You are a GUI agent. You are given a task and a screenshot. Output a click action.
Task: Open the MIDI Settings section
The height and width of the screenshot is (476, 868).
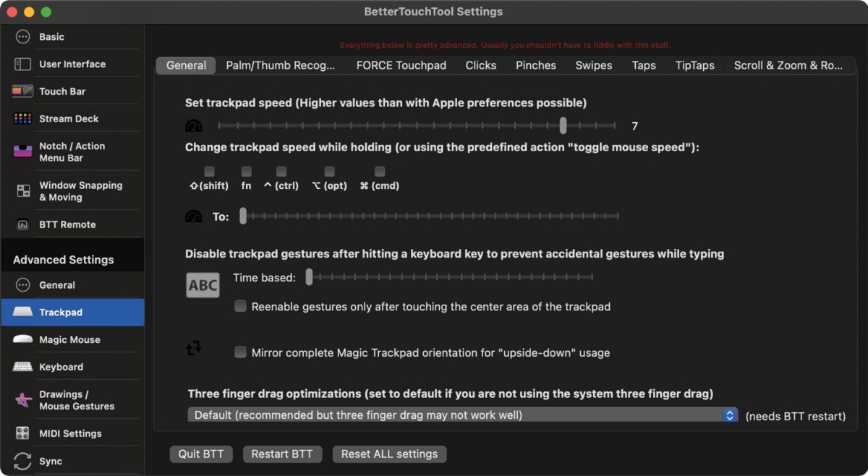pos(70,433)
